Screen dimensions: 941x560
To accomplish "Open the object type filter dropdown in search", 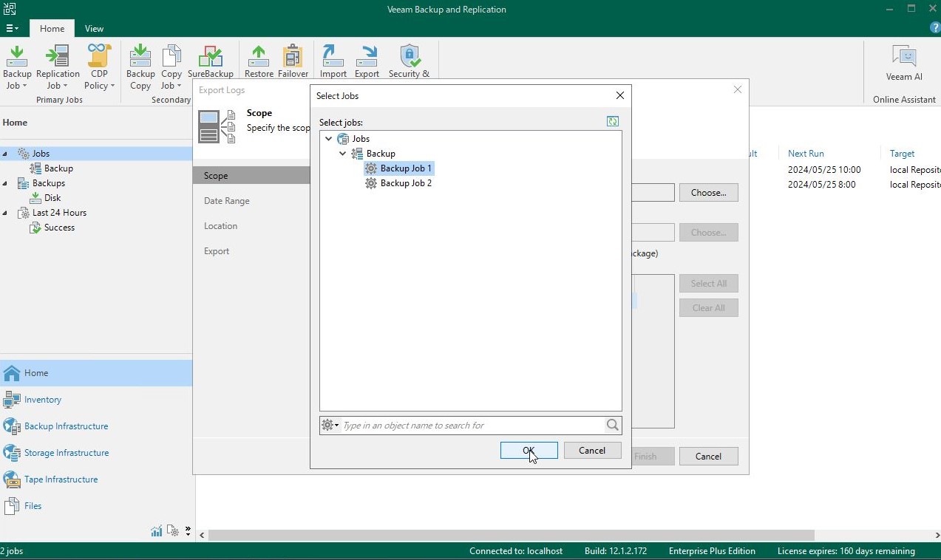I will tap(330, 425).
